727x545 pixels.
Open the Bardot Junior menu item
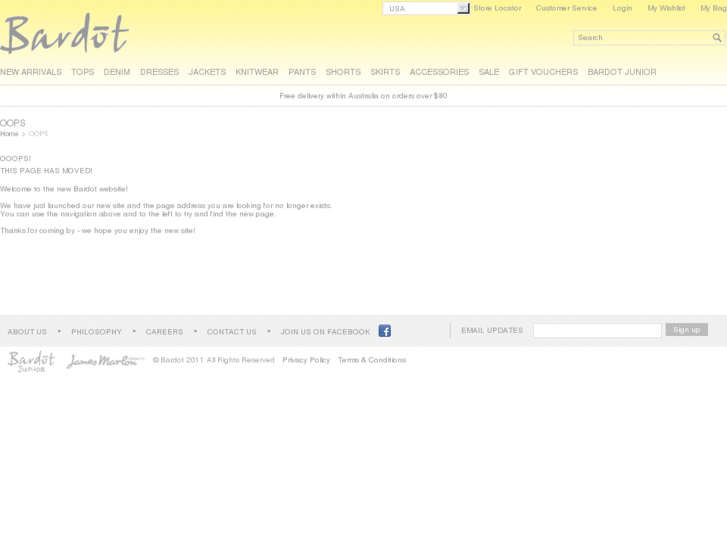point(622,72)
